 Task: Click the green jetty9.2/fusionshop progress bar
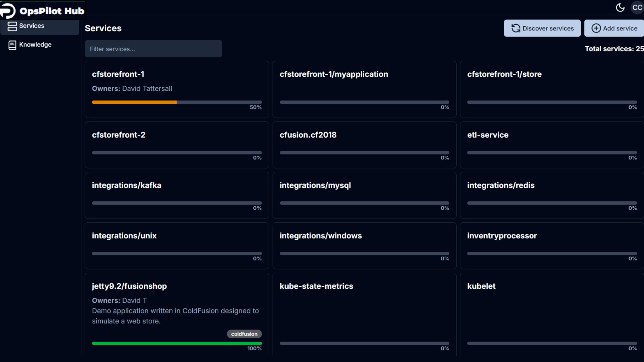(177, 343)
